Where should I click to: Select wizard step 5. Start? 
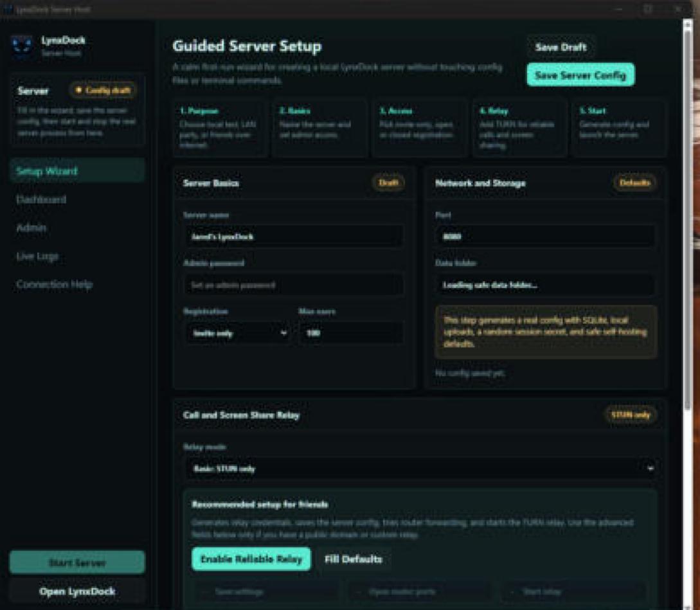(619, 128)
